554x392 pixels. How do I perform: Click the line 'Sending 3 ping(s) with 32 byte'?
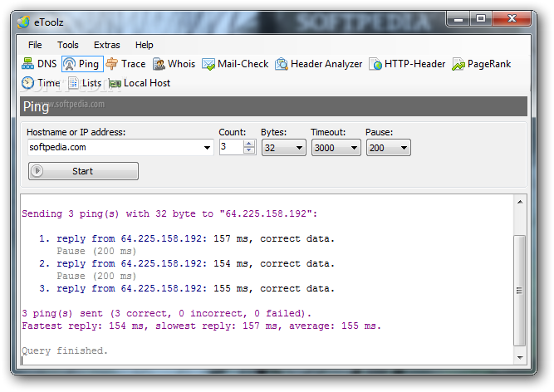coord(169,213)
